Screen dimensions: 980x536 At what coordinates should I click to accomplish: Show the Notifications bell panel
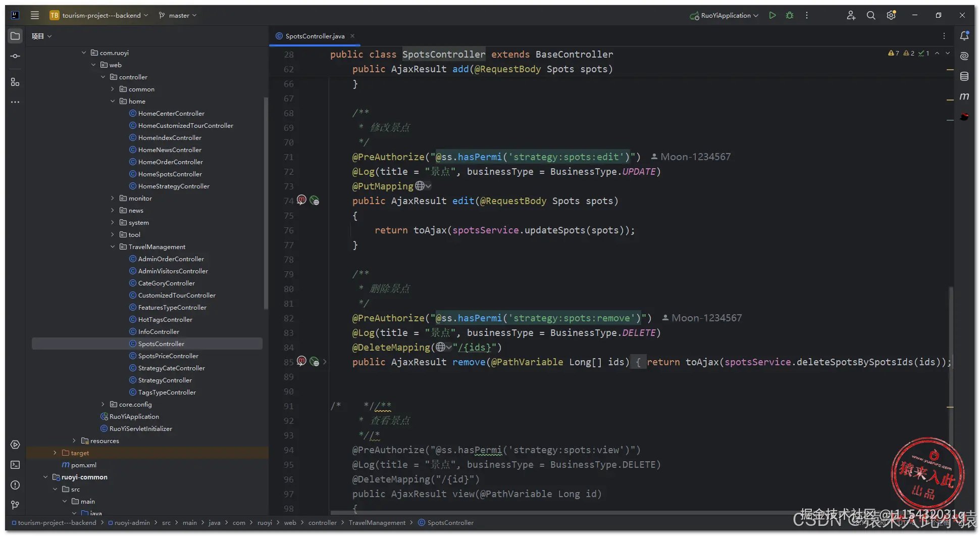964,36
